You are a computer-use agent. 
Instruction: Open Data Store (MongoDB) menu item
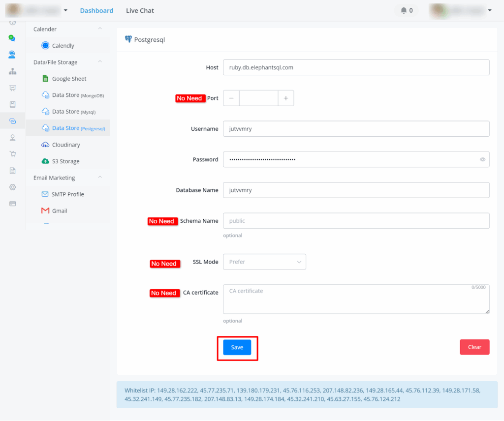coord(77,95)
